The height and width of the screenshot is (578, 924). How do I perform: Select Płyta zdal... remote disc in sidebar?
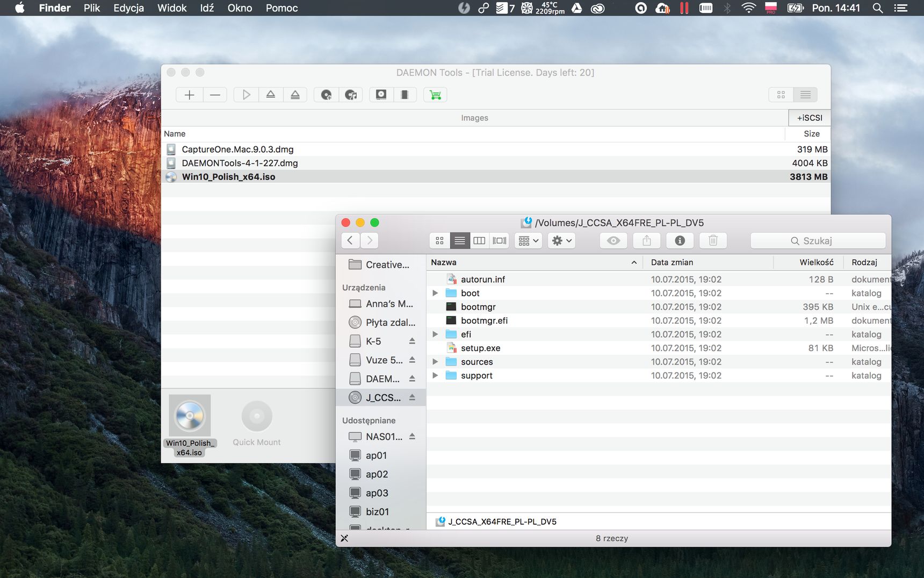(x=380, y=323)
